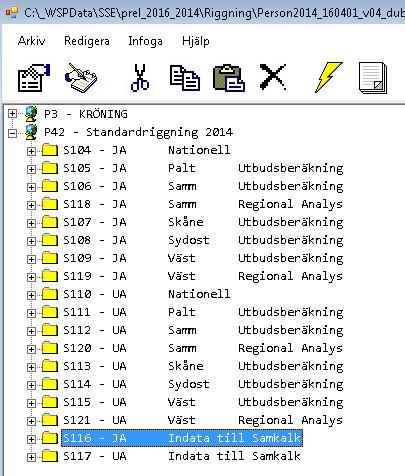Open the Hjälp menu
The height and width of the screenshot is (476, 405).
196,41
